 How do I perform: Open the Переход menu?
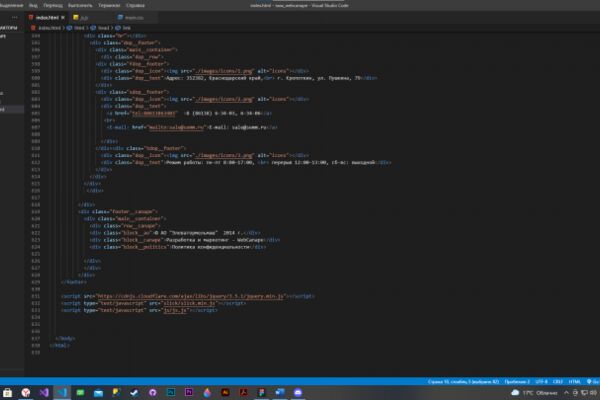[53, 5]
